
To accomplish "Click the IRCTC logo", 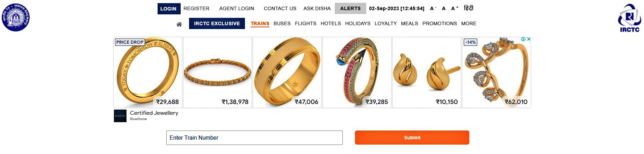I will [x=630, y=18].
